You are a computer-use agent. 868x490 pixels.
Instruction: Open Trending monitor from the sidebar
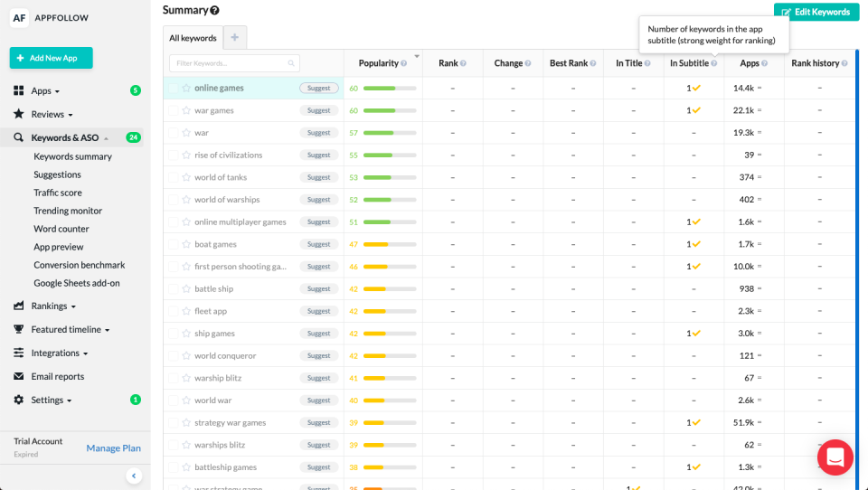click(68, 211)
